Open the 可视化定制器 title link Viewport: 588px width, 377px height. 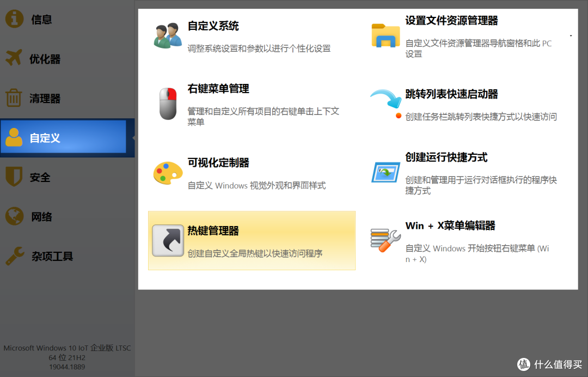coord(218,162)
